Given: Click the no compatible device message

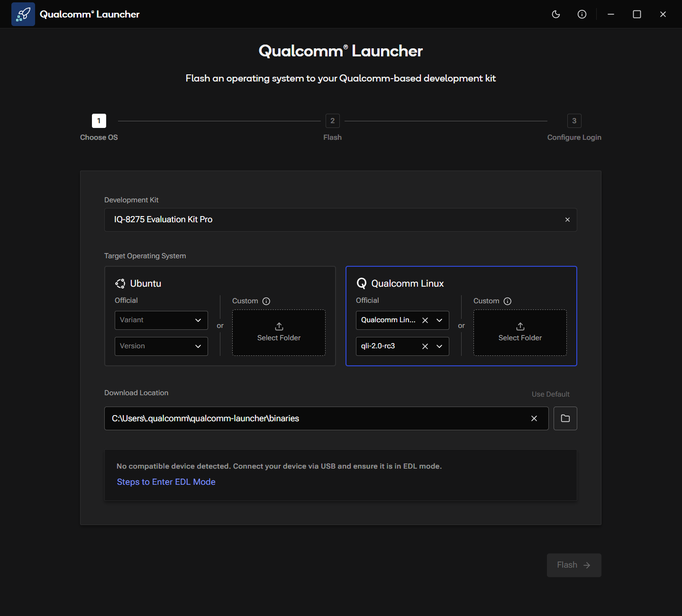Looking at the screenshot, I should pos(279,466).
